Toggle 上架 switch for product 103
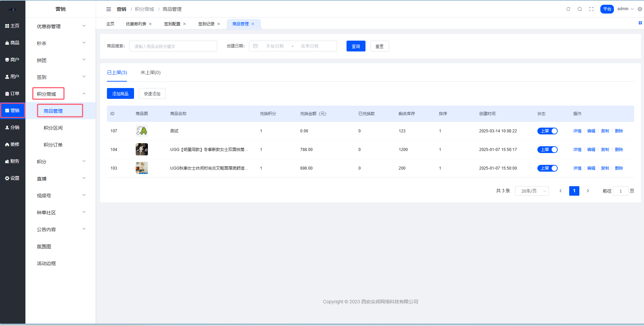644x326 pixels. click(547, 168)
